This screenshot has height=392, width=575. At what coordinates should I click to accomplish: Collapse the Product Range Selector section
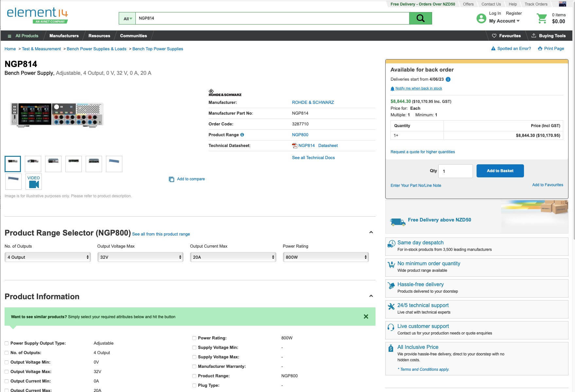tap(371, 232)
